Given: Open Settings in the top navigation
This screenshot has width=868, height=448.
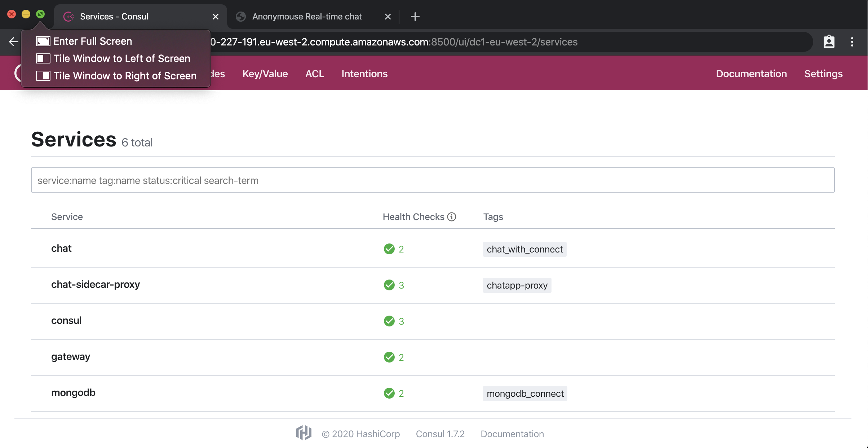Looking at the screenshot, I should pos(823,74).
